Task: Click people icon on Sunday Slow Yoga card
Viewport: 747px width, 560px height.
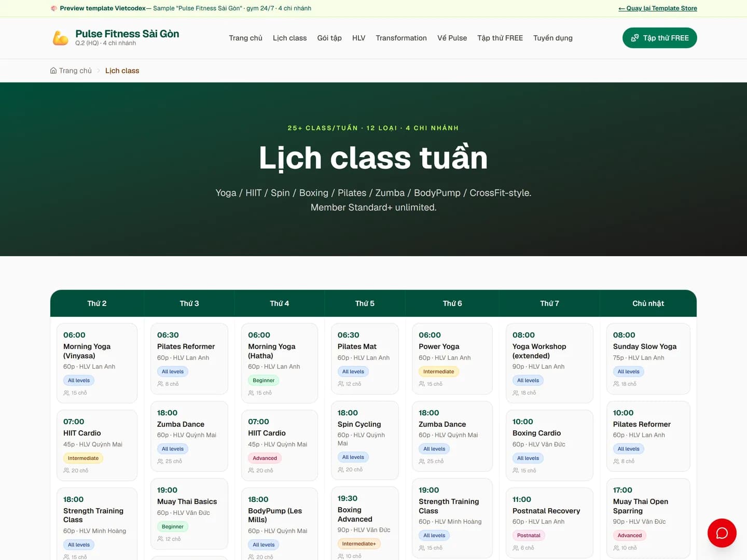Action: [616, 384]
